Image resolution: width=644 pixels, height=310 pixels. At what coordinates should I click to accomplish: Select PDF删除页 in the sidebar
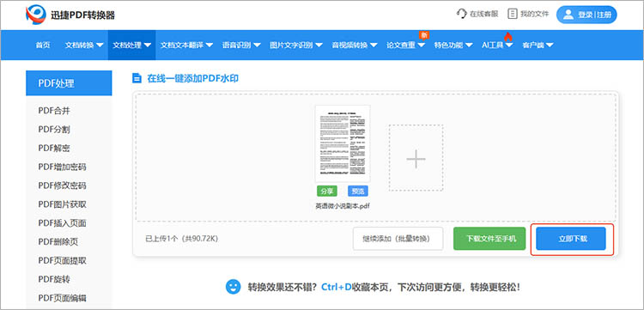click(58, 241)
